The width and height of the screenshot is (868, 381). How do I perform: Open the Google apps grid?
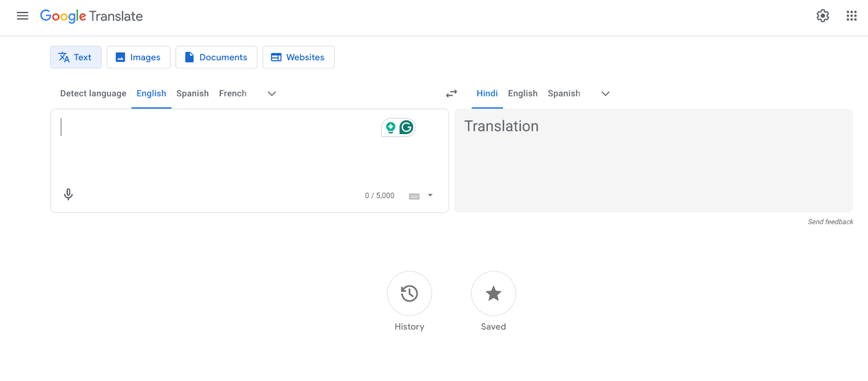[851, 16]
